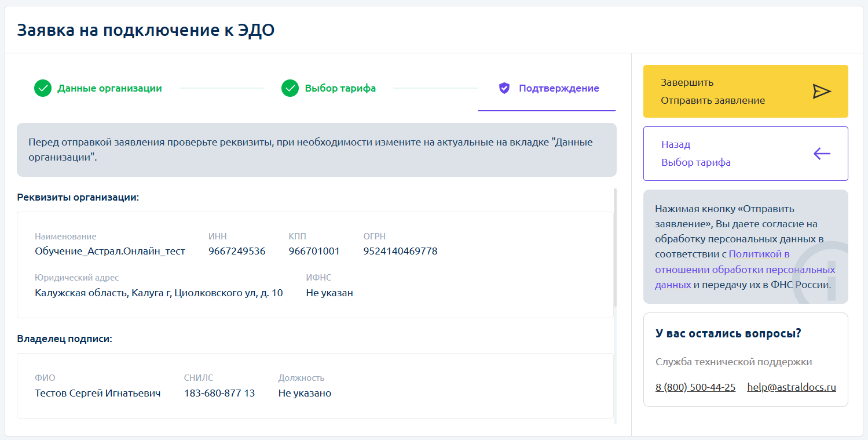Click the green checkmark beside Данные организации
Screen dimensions: 868x440
tap(43, 89)
